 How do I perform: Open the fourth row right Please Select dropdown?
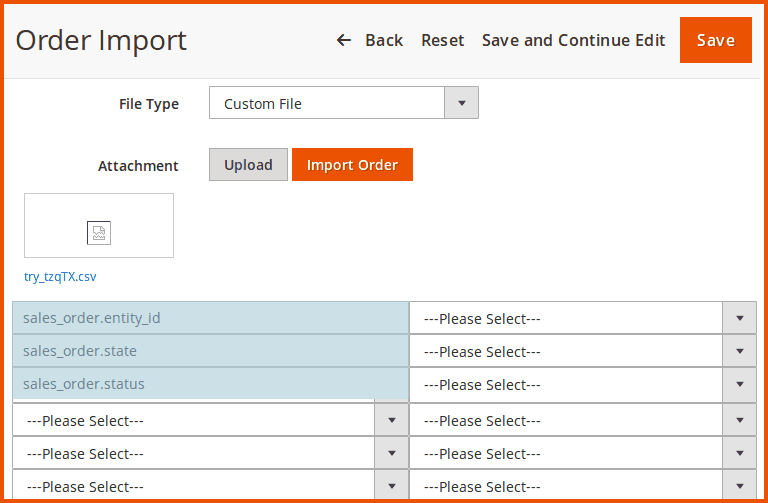click(583, 420)
